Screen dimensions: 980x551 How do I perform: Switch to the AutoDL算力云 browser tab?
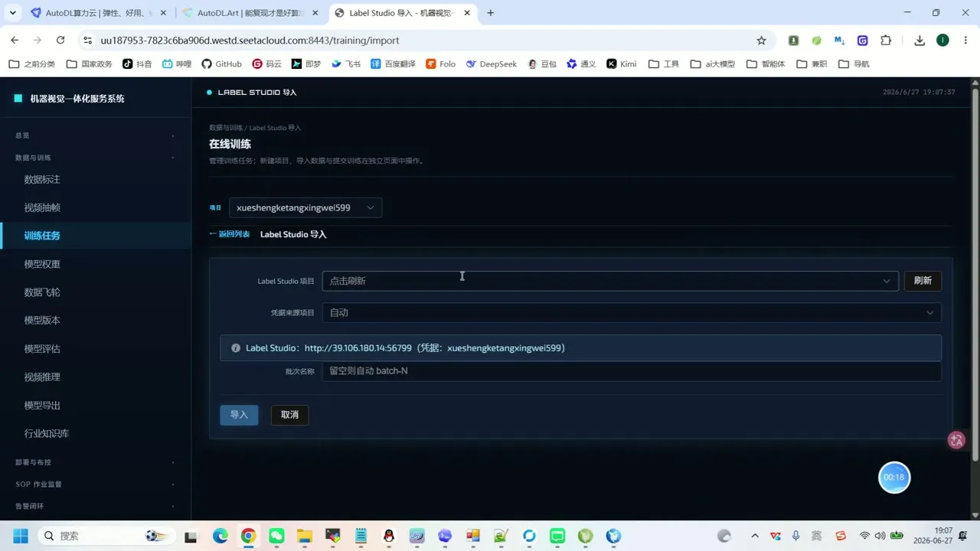coord(98,13)
